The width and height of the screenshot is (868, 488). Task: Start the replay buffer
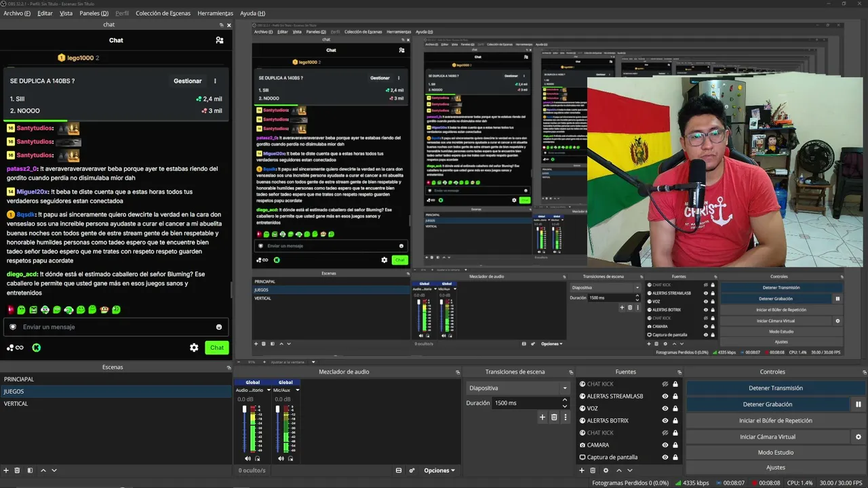point(776,421)
